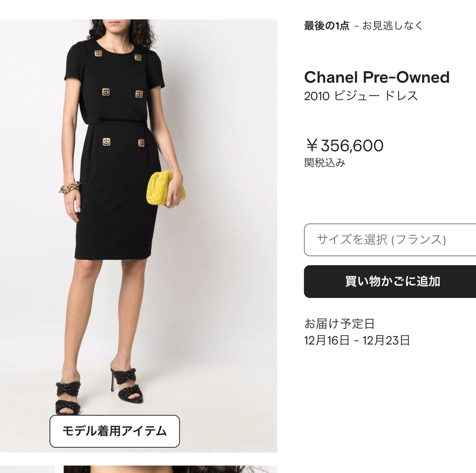The image size is (476, 473).
Task: Select the ￥356,600 price text
Action: coord(344,146)
